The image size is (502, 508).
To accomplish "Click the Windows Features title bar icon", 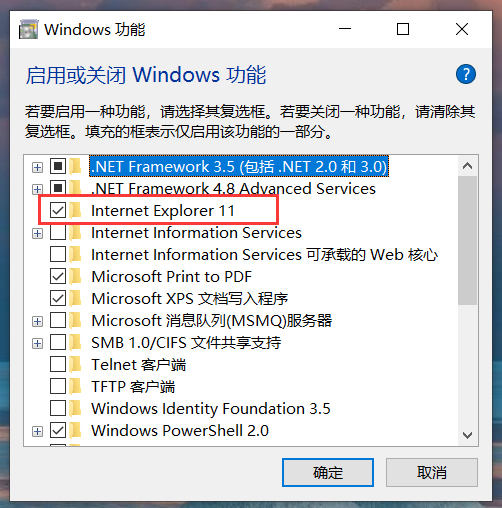I will coord(28,29).
